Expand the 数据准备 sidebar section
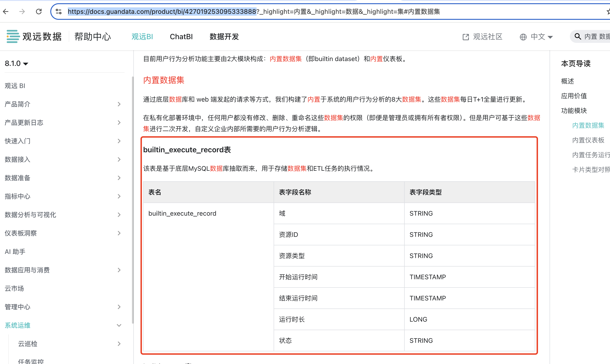Viewport: 610px width, 364px height. coord(119,178)
